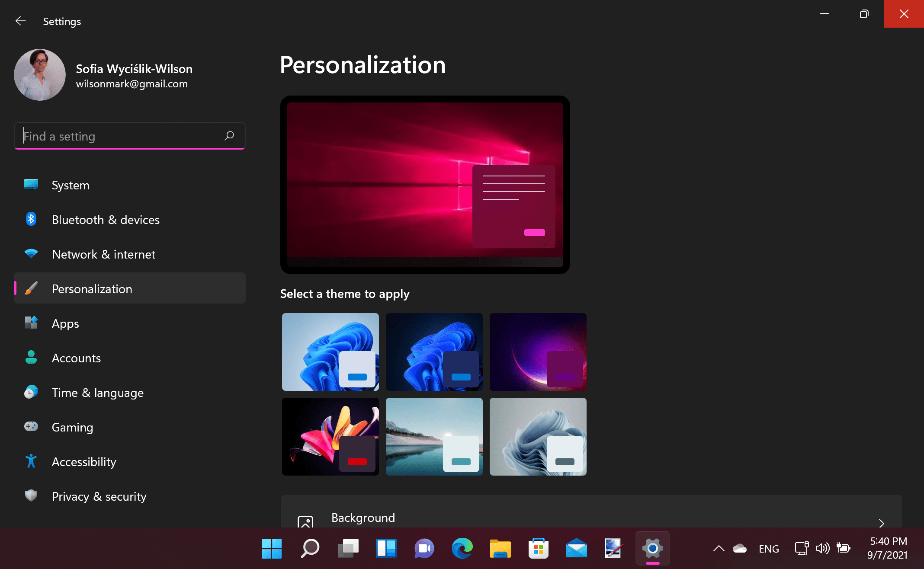This screenshot has height=569, width=924.
Task: Open Bluetooth & devices settings
Action: [x=106, y=220]
